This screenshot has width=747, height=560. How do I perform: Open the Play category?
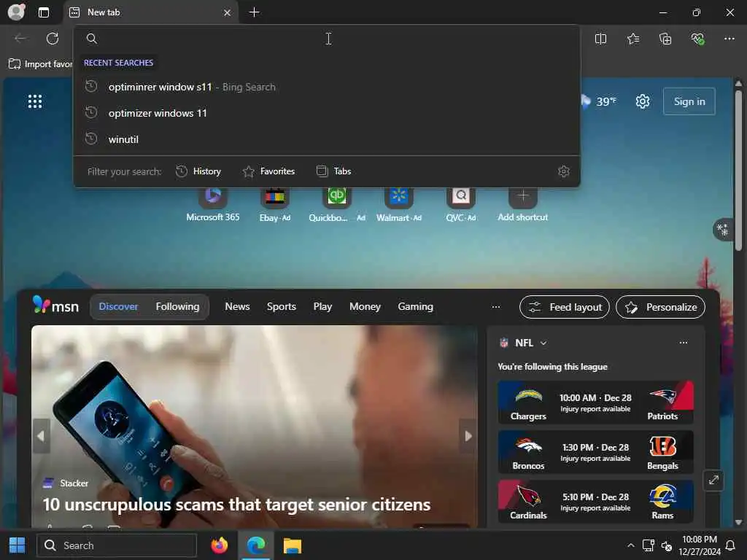click(322, 307)
